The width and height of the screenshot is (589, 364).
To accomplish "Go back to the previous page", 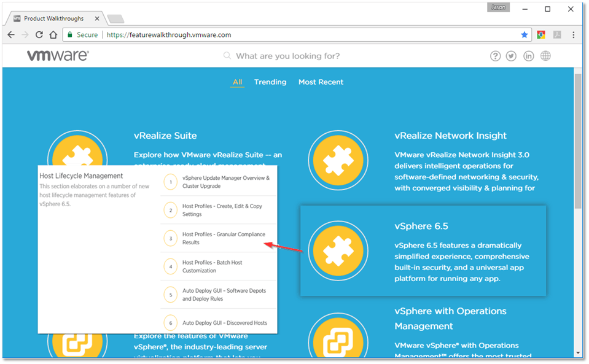I will tap(11, 35).
